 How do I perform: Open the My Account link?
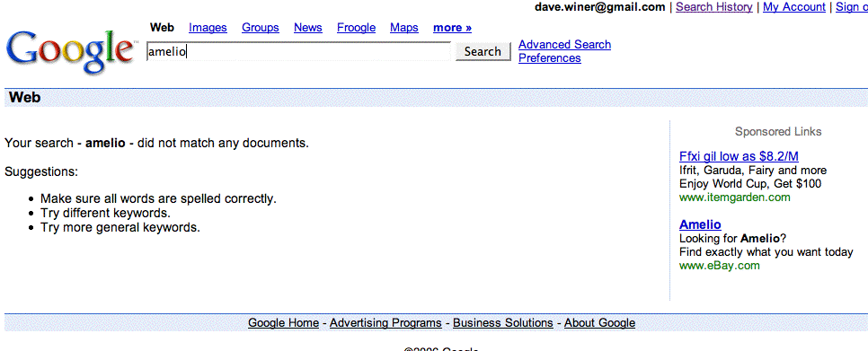click(793, 7)
